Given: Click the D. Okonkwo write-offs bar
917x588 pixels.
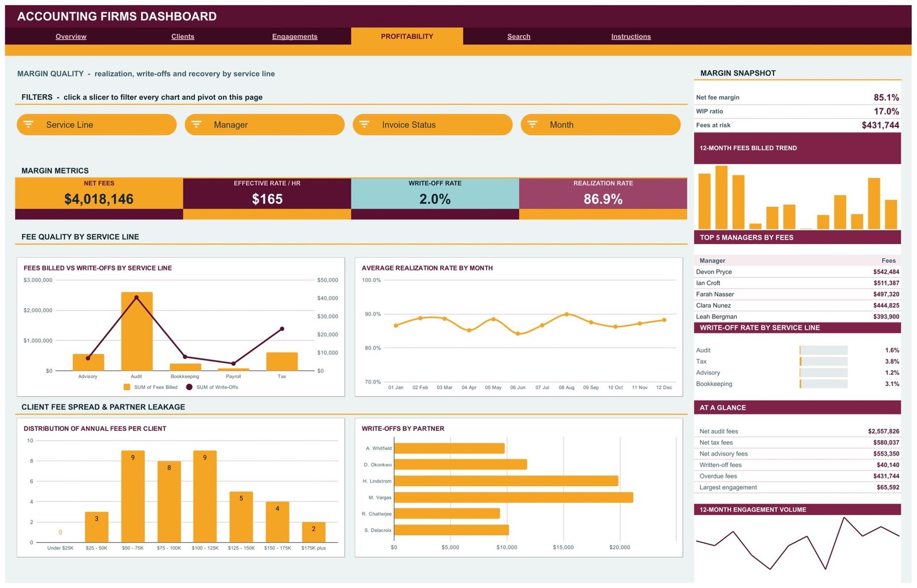Looking at the screenshot, I should (461, 464).
